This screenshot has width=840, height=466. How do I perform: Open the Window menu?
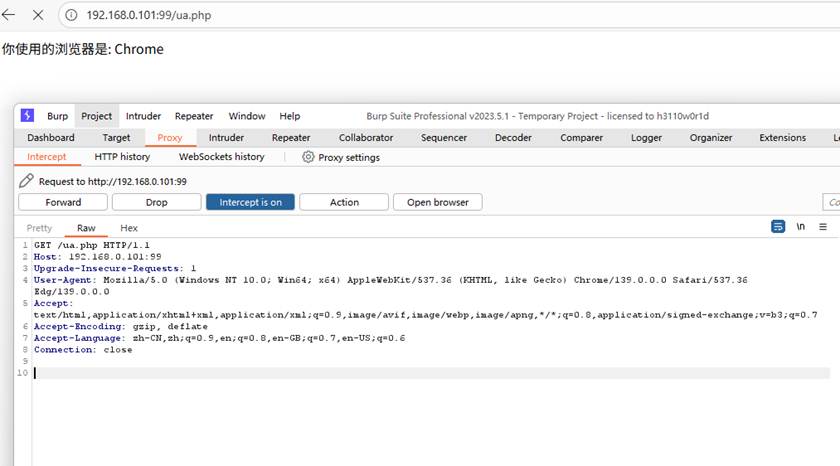pos(247,116)
